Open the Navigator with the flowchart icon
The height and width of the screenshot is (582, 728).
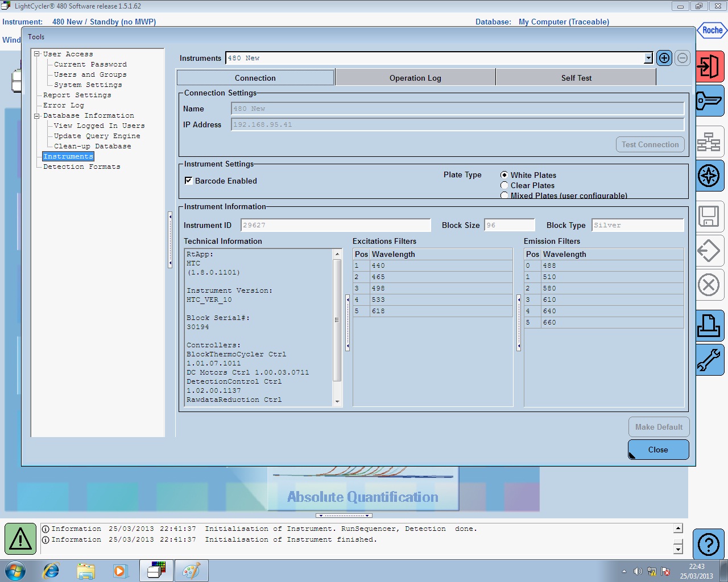coord(709,138)
